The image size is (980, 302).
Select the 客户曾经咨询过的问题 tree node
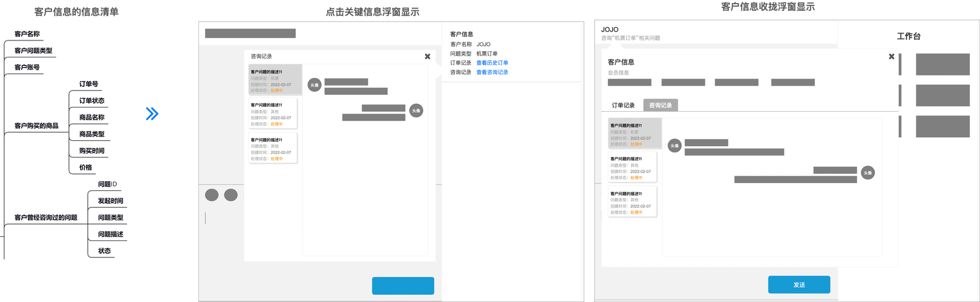point(46,217)
